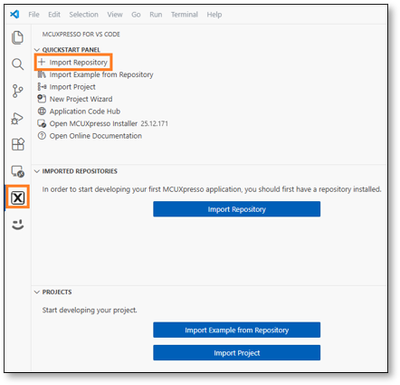Select the MCUXpresso X activity bar icon

tap(18, 198)
